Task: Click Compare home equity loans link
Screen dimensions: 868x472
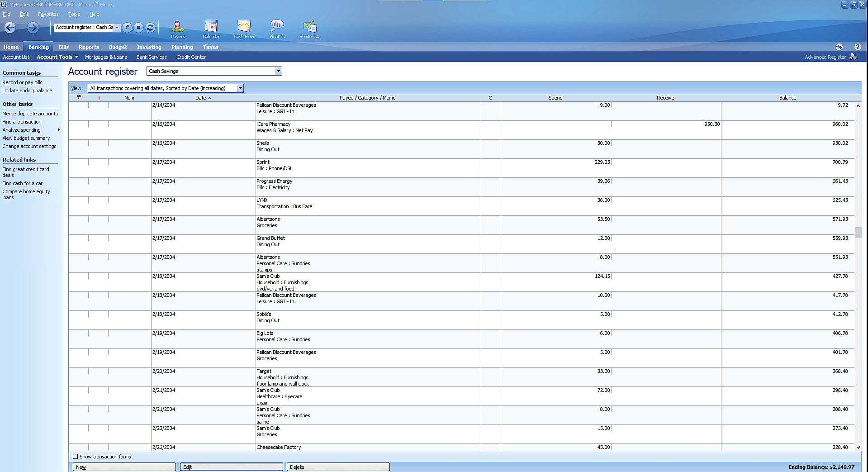Action: (26, 194)
